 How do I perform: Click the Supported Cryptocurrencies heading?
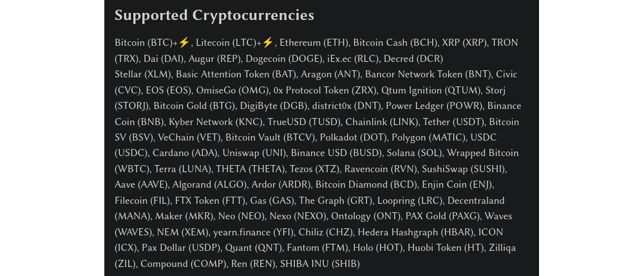[214, 15]
